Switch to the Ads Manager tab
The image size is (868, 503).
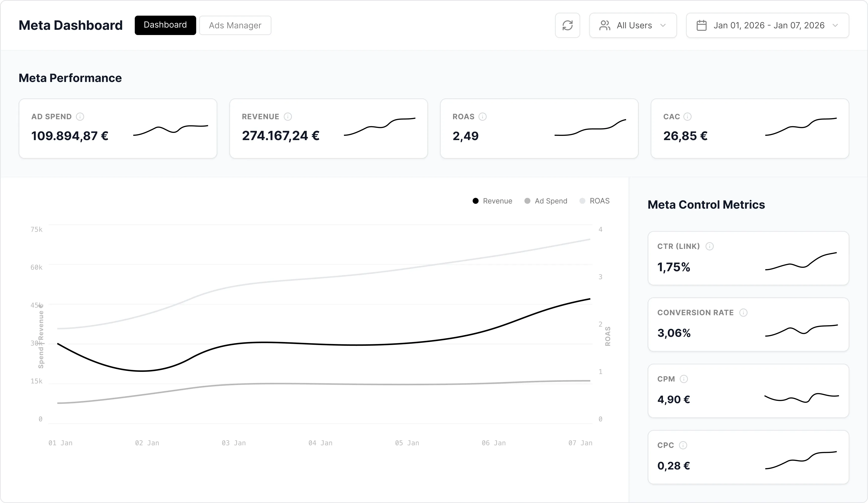[x=235, y=26]
